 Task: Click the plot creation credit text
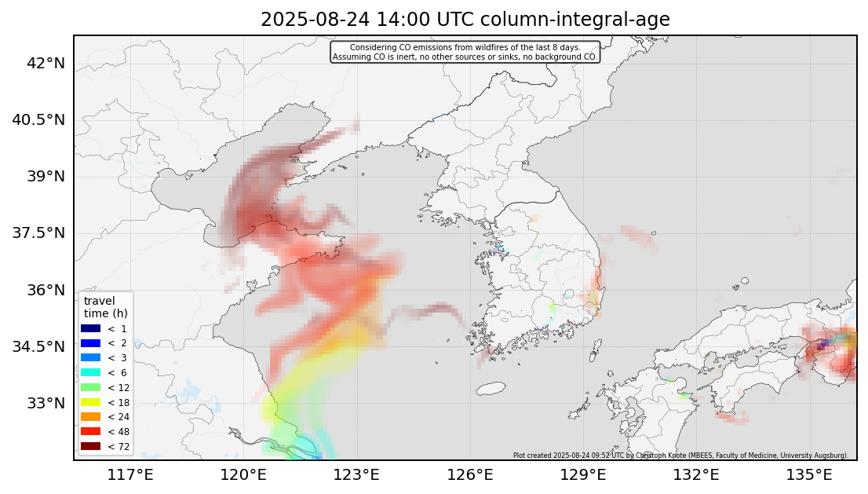[680, 455]
